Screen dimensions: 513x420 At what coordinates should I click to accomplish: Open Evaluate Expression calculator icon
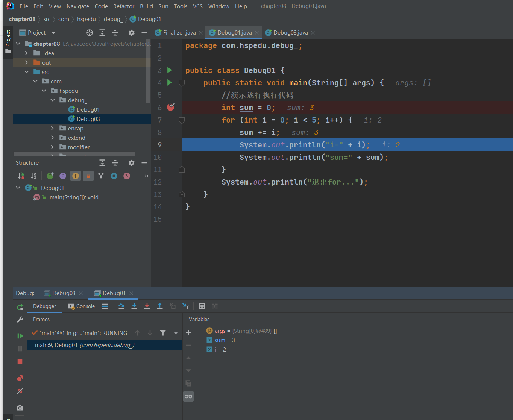point(202,306)
